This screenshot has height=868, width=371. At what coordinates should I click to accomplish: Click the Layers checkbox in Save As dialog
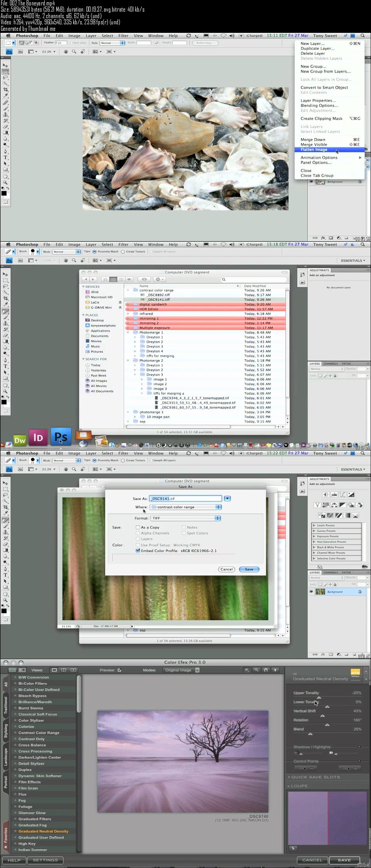(x=138, y=539)
